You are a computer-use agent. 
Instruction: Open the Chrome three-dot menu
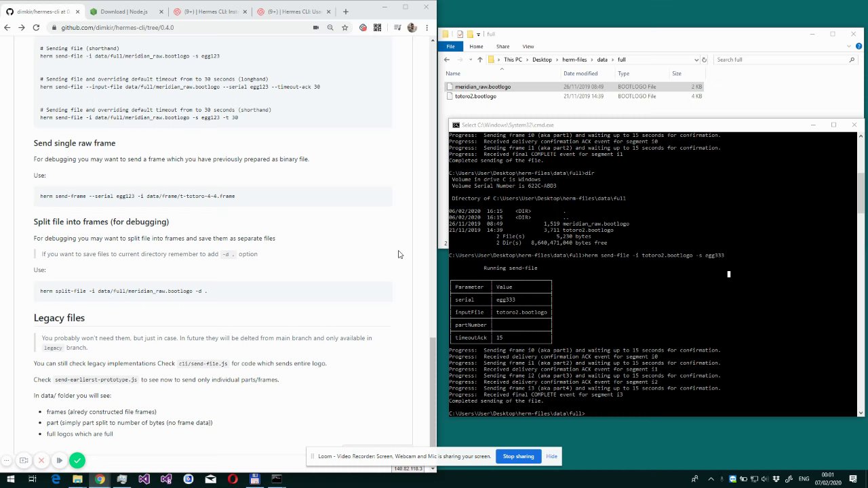pyautogui.click(x=427, y=27)
